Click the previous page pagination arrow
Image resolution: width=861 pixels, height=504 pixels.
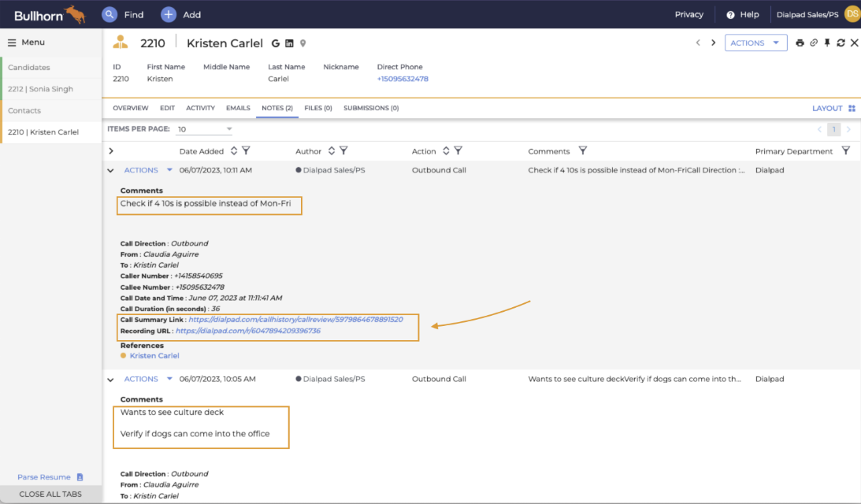819,130
